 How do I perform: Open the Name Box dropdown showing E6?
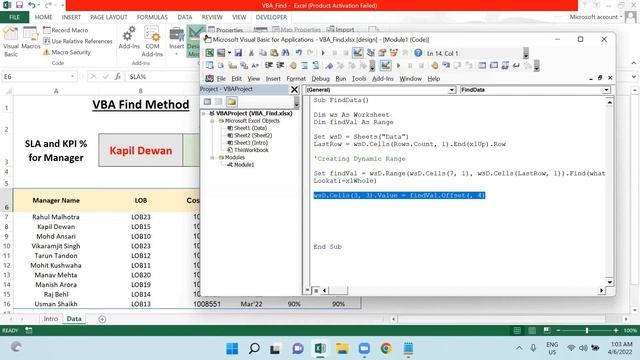click(x=72, y=76)
